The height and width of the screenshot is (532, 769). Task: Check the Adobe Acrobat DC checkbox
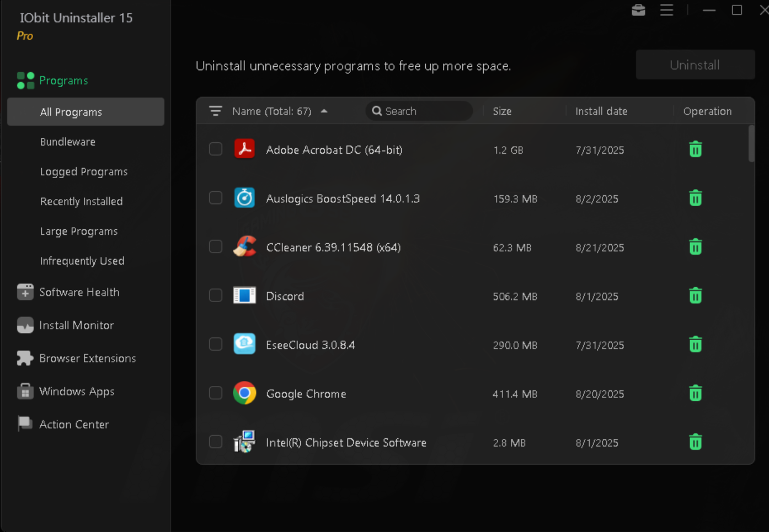coord(216,149)
